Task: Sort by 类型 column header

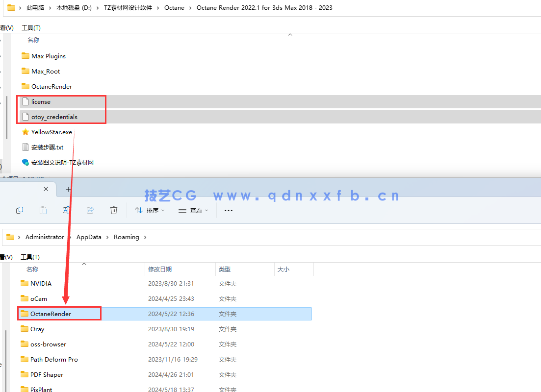Action: point(225,269)
